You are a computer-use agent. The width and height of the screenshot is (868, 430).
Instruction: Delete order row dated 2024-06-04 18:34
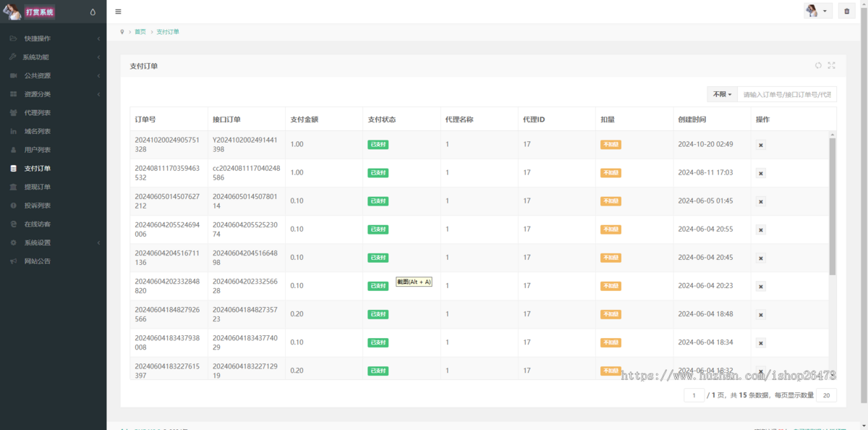(761, 343)
